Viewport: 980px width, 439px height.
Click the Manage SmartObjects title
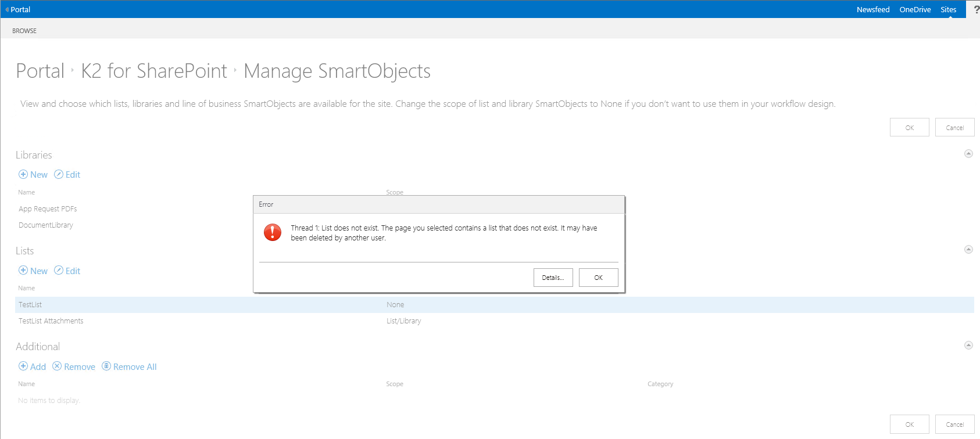coord(337,71)
